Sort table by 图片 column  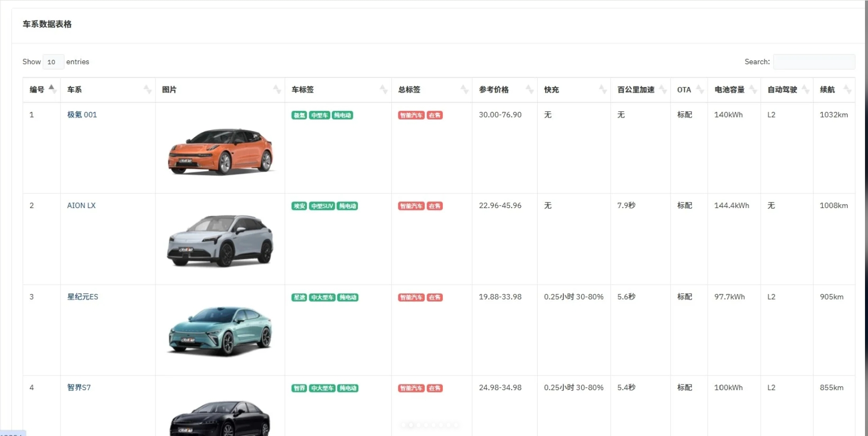coord(220,90)
